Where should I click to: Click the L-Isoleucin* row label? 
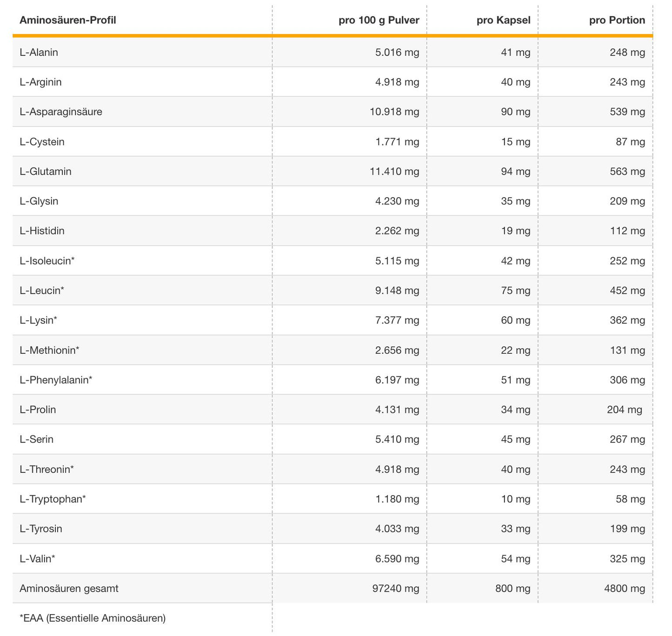[x=47, y=261]
